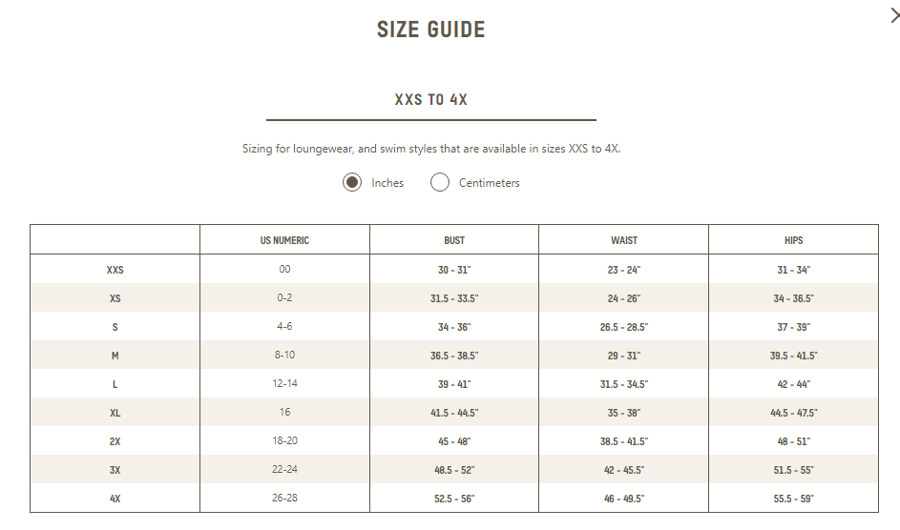This screenshot has width=900, height=530.
Task: Click the 4X size row label
Action: (x=115, y=498)
